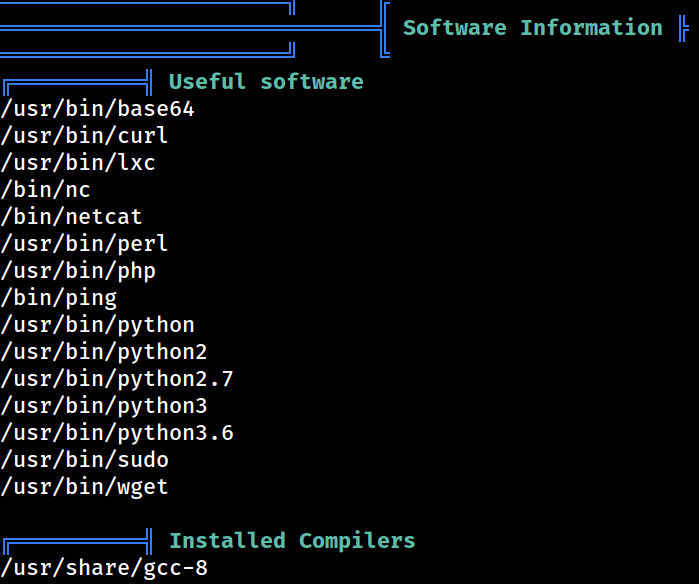The height and width of the screenshot is (584, 699).
Task: Click the /usr/bin/lxc entry
Action: (78, 163)
